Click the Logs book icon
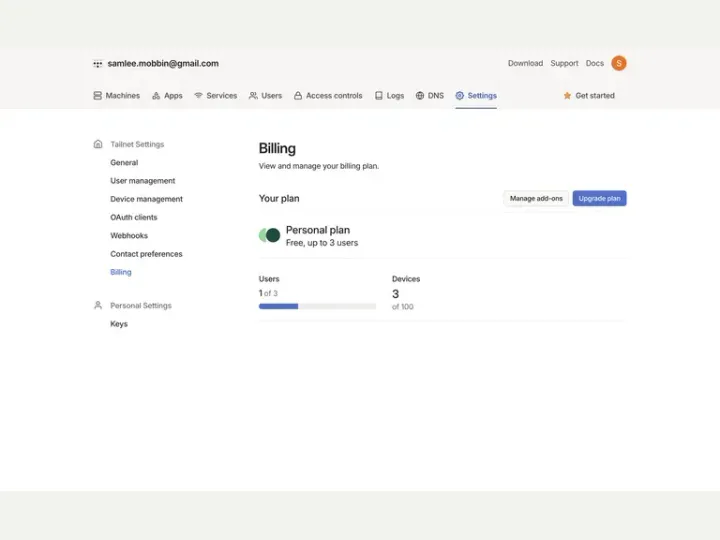 pos(379,96)
